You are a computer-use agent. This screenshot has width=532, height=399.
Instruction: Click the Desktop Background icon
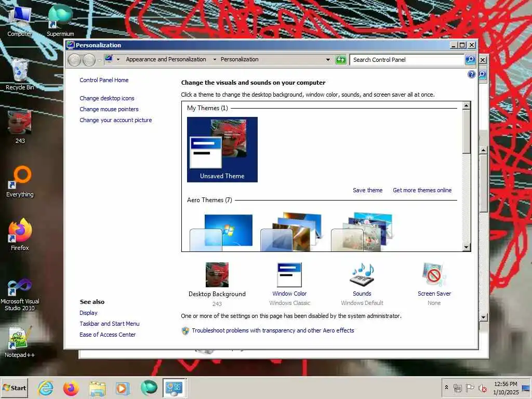click(x=217, y=274)
